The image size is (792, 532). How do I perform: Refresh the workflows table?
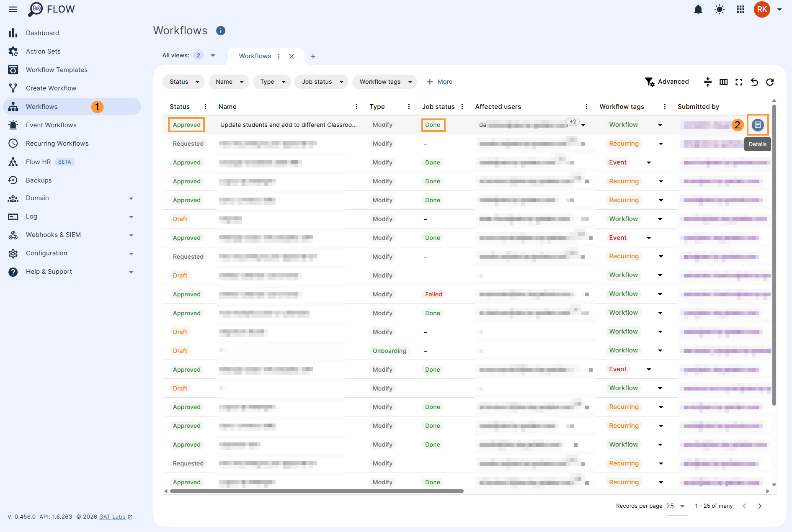[770, 82]
